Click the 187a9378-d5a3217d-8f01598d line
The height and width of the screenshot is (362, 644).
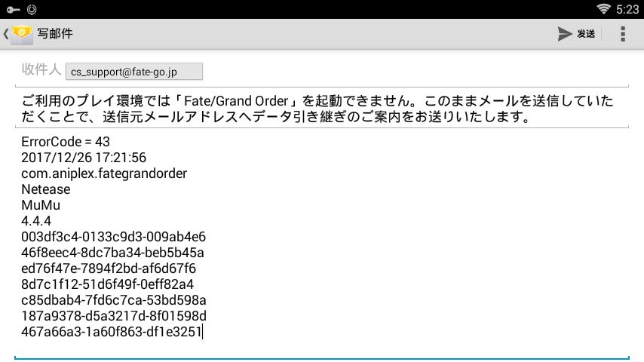[x=114, y=316]
